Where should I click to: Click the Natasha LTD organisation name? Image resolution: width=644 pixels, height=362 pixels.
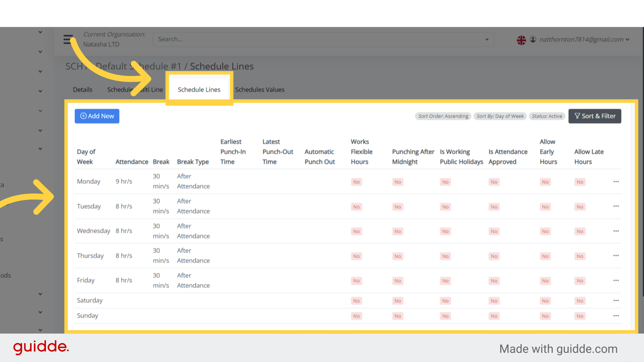(x=101, y=45)
